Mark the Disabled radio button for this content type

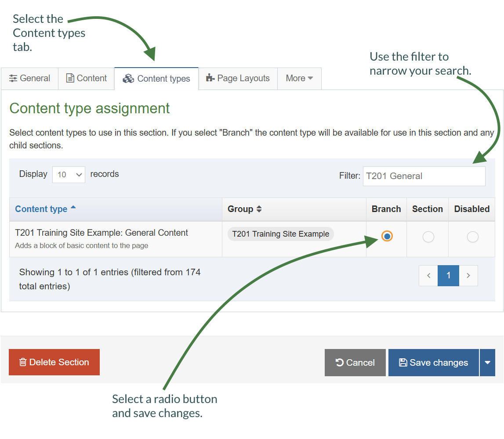pyautogui.click(x=472, y=237)
